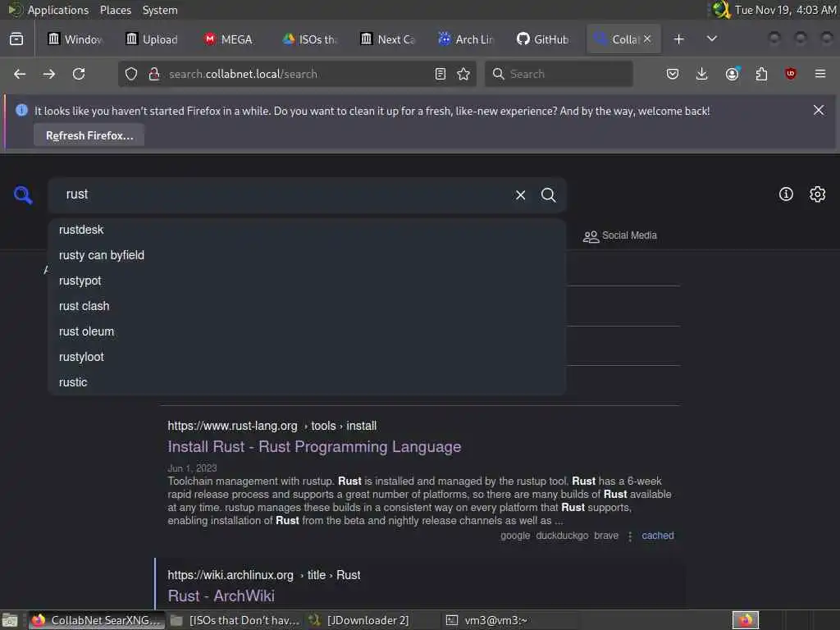This screenshot has height=630, width=840.
Task: Expand the list-all-tabs chevron
Action: click(712, 39)
